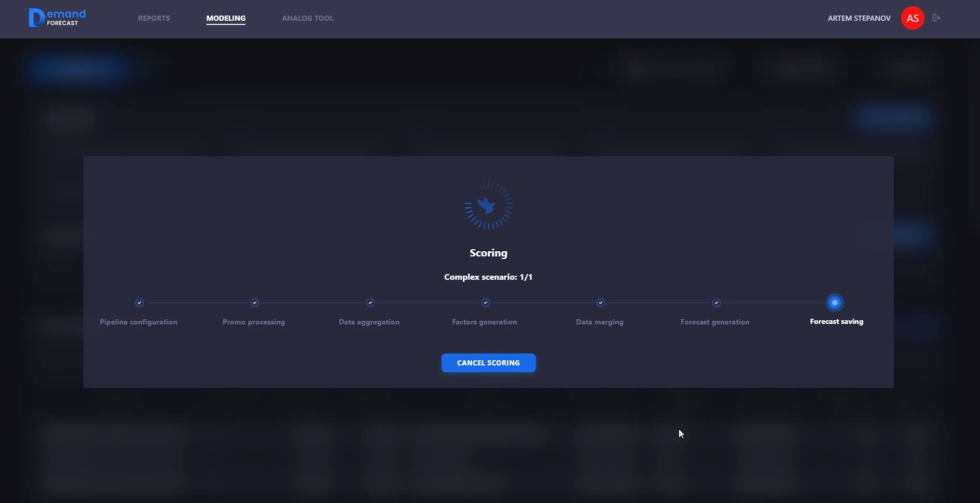Click the Scoring dialog title
Screen dimensions: 980x503
point(488,253)
